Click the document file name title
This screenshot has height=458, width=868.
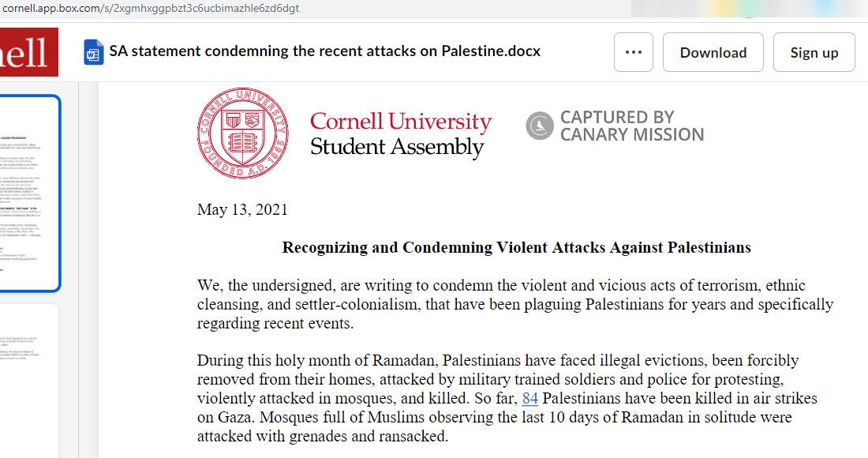click(x=325, y=51)
